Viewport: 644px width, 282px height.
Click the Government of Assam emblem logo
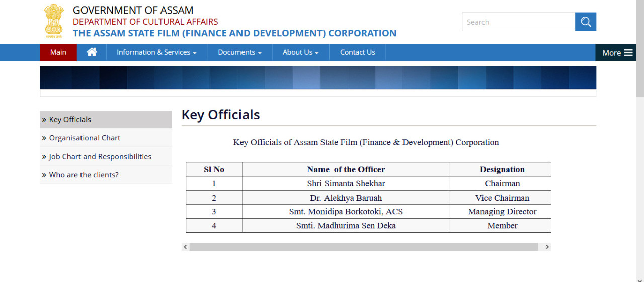click(54, 22)
